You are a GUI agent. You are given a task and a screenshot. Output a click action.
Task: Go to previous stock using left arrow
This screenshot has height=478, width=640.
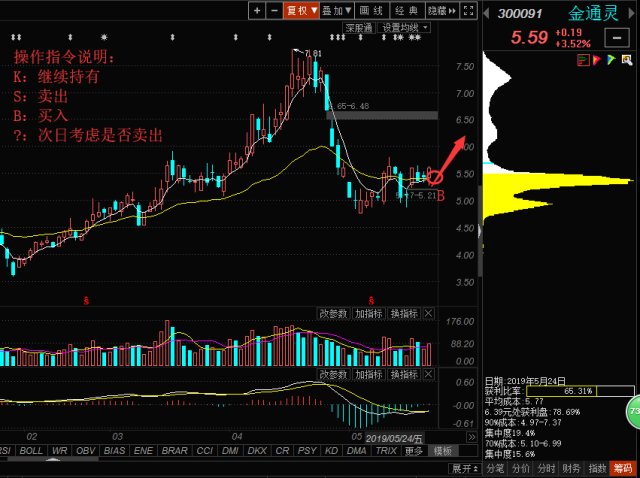tap(486, 13)
